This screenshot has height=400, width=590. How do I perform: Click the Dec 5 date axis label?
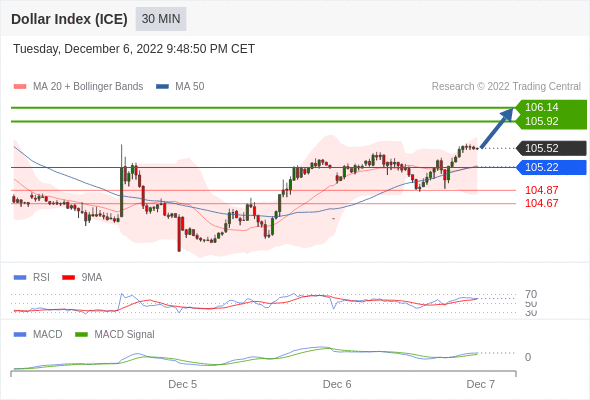click(182, 384)
